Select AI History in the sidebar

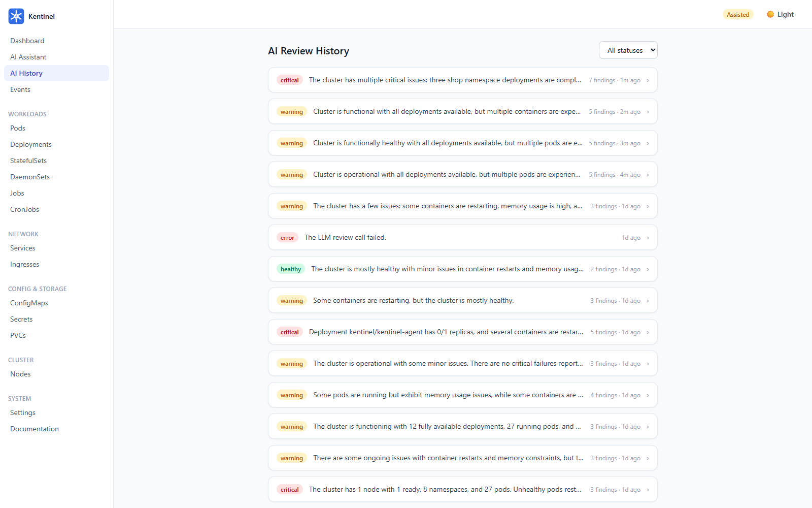(56, 73)
